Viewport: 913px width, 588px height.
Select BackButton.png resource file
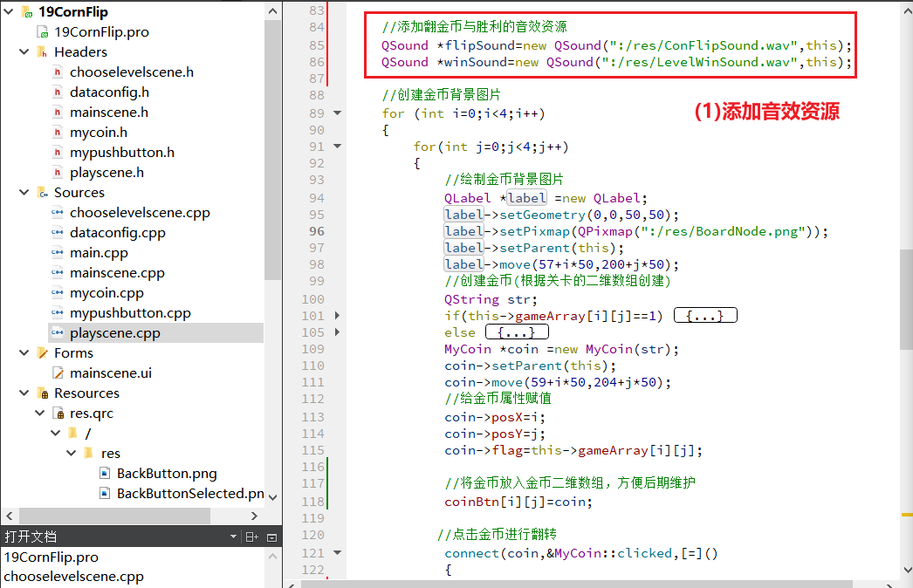pos(167,474)
